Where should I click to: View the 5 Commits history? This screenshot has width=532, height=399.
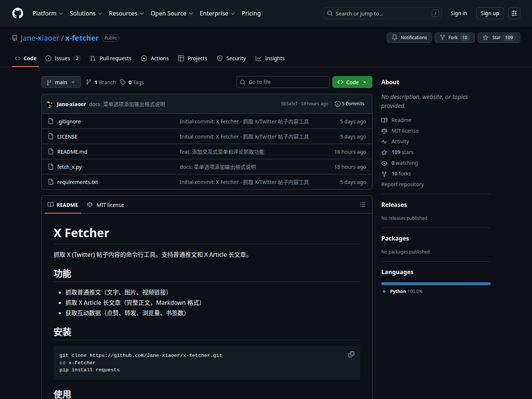click(349, 104)
